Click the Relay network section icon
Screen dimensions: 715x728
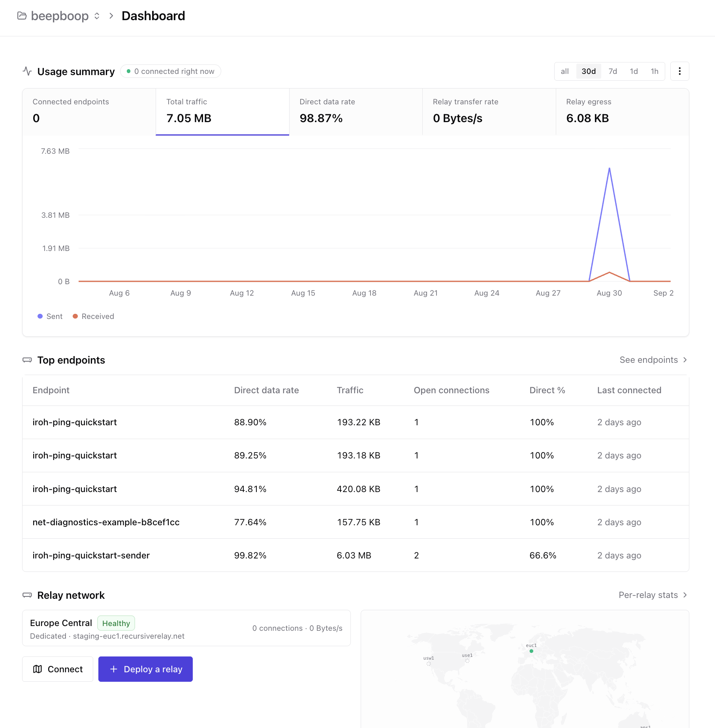27,595
